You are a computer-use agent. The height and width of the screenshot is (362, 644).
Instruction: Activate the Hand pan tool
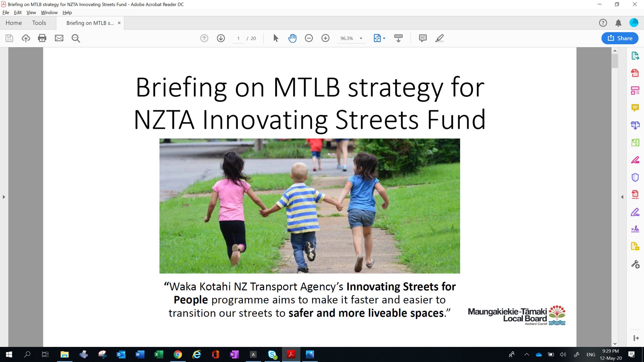(x=292, y=38)
